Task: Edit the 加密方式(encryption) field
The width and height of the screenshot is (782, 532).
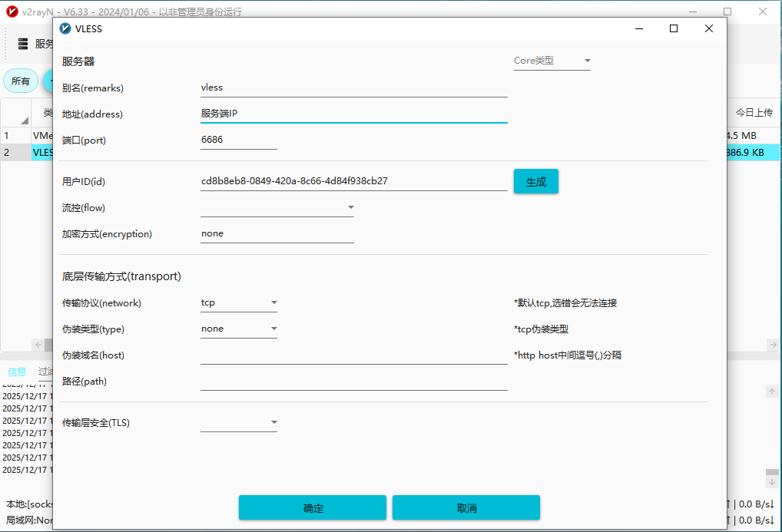Action: (277, 234)
